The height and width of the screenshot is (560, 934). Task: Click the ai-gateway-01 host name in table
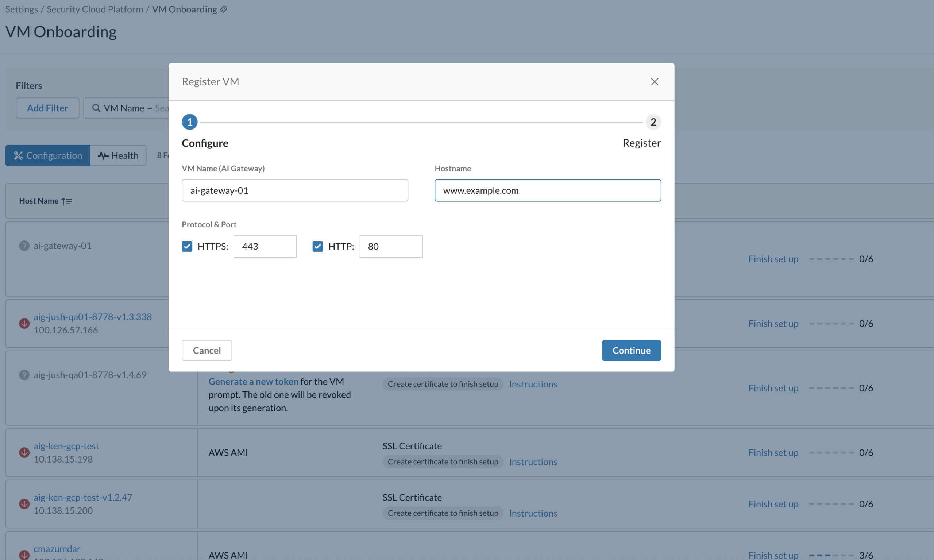tap(62, 246)
